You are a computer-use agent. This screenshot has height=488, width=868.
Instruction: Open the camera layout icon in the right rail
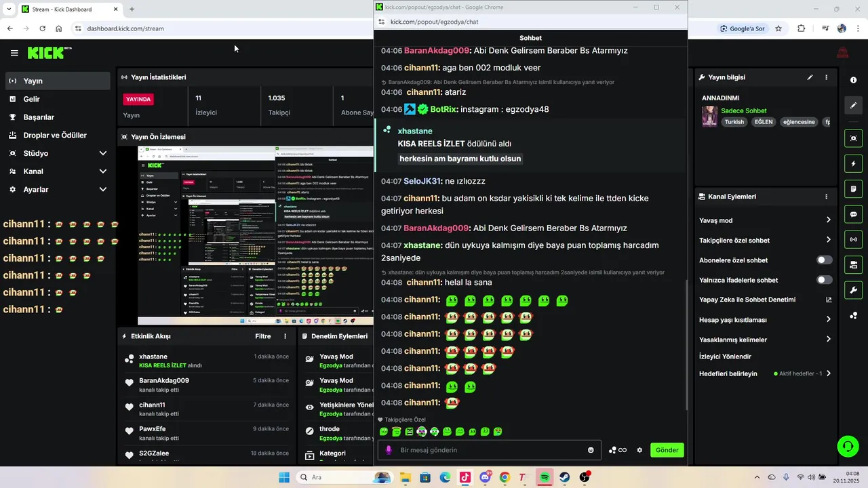click(853, 264)
